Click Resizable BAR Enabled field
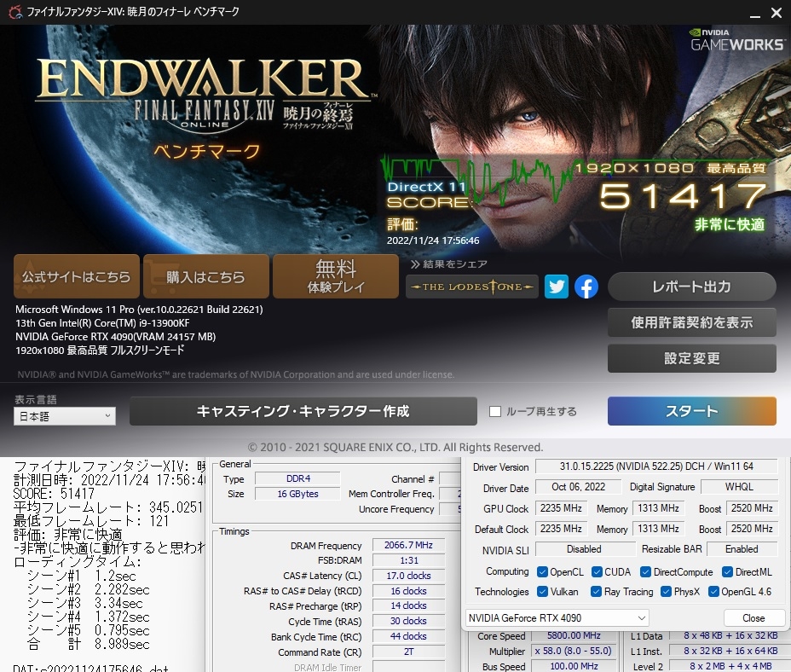The height and width of the screenshot is (672, 791). coord(742,549)
